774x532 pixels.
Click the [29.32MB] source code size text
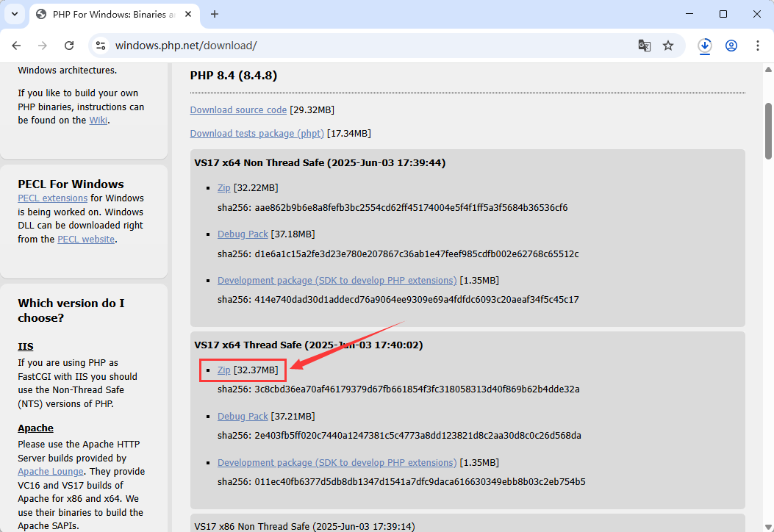click(x=312, y=110)
